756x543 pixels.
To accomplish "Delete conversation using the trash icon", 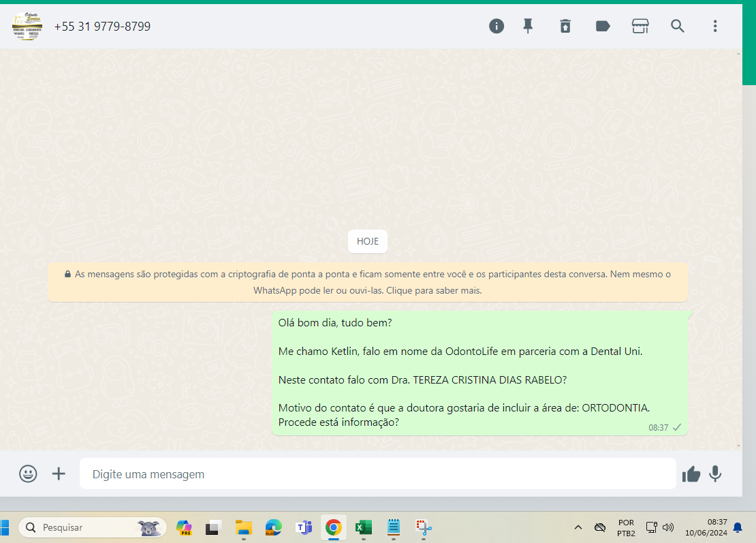I will point(565,26).
